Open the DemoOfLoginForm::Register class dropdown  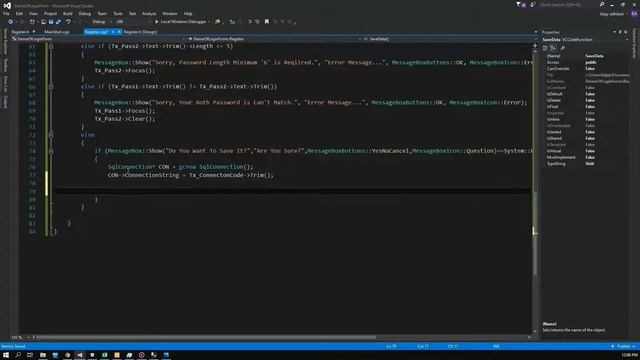tap(274, 39)
